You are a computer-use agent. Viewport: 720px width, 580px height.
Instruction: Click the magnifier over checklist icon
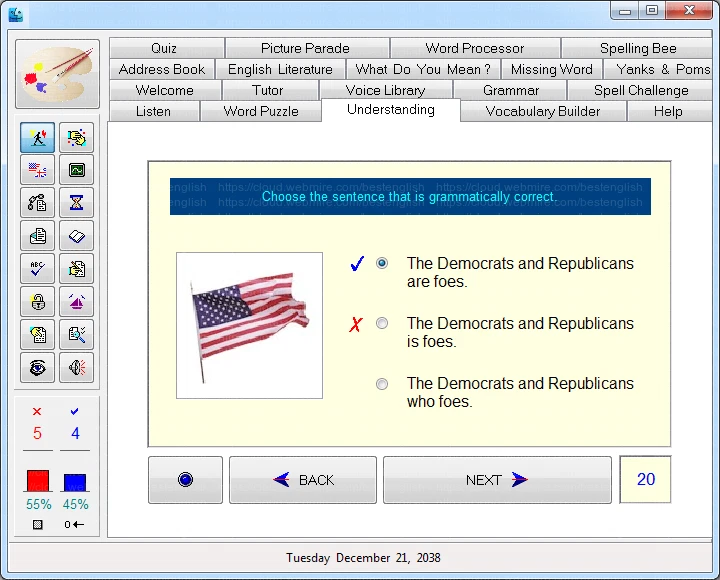(76, 335)
